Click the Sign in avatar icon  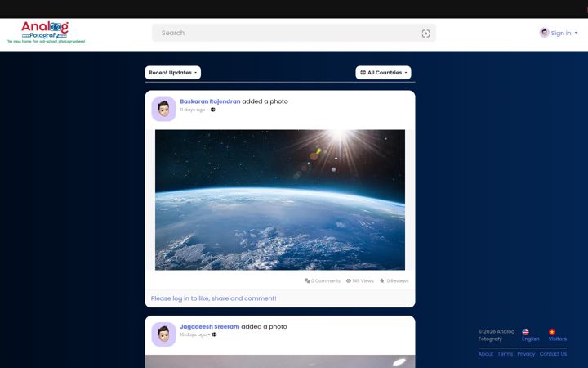pyautogui.click(x=545, y=33)
